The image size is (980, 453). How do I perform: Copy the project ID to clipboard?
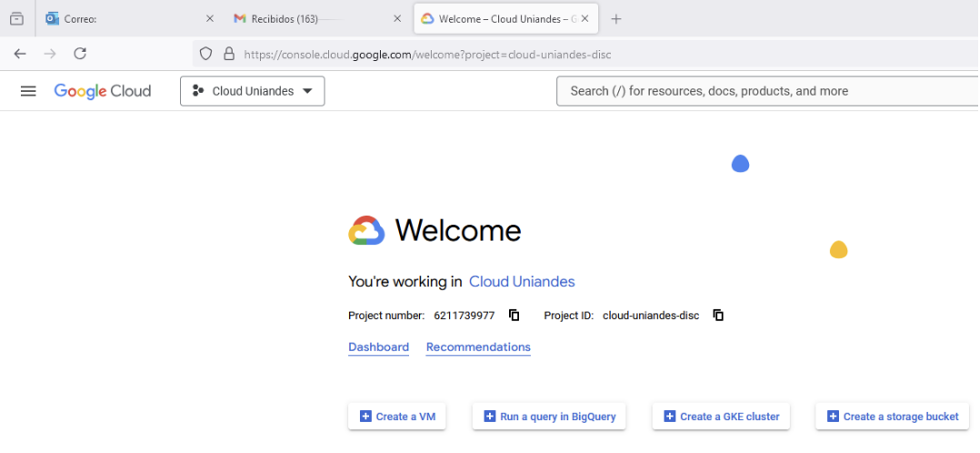718,316
